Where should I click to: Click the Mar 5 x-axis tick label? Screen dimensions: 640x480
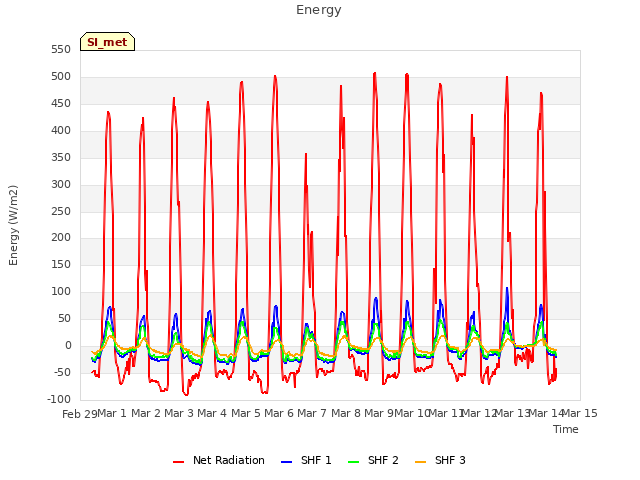click(x=246, y=413)
